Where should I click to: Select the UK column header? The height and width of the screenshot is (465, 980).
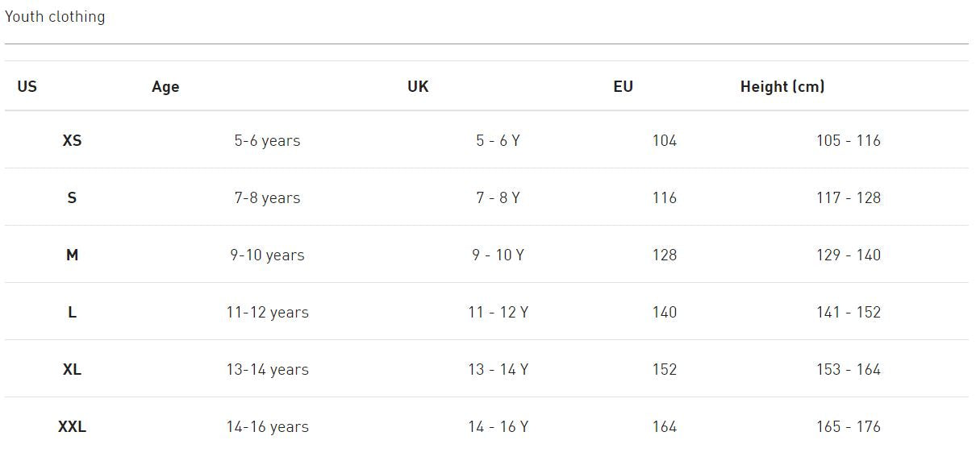tap(418, 86)
